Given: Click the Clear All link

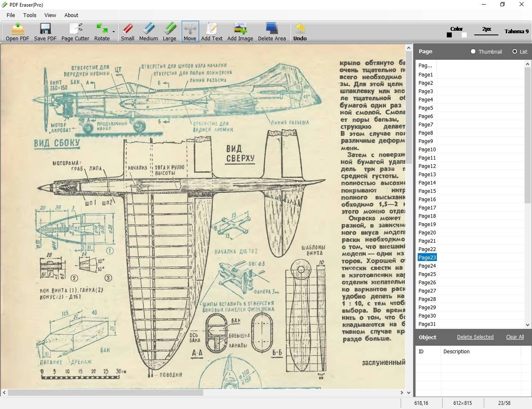Looking at the screenshot, I should point(515,337).
